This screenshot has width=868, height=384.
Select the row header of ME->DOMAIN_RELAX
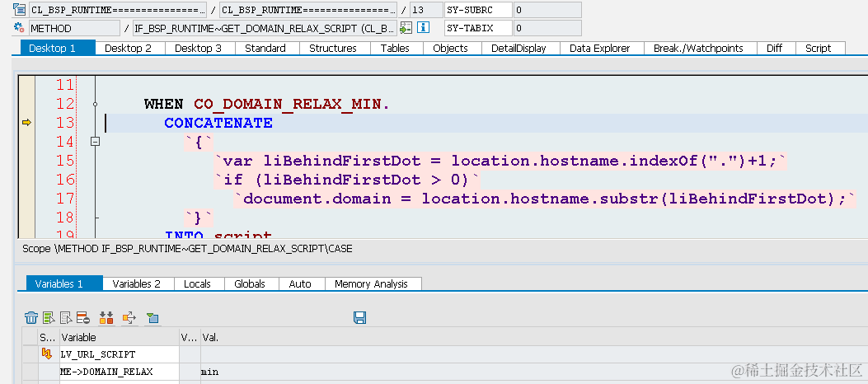[x=30, y=372]
